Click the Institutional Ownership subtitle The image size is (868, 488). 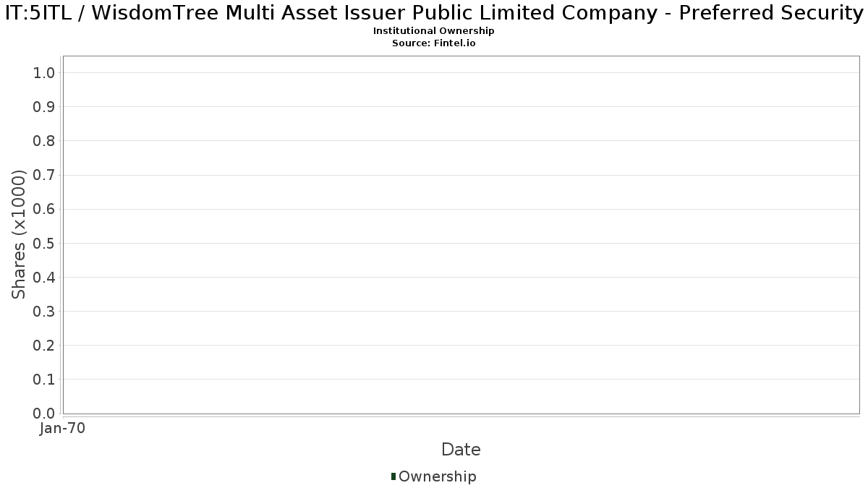tap(434, 31)
